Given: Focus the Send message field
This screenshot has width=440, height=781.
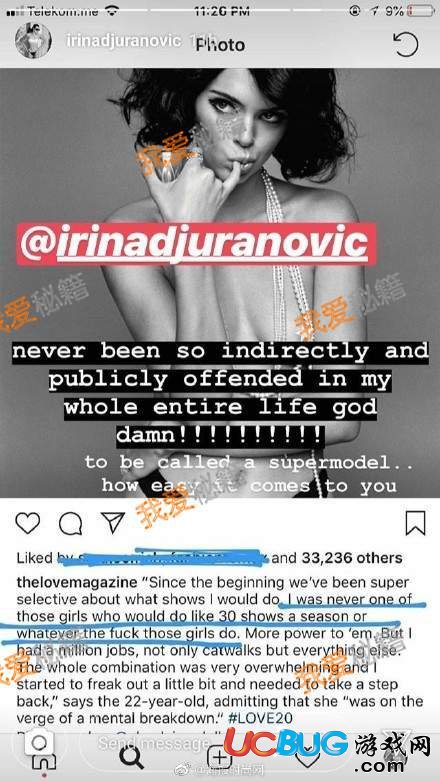Looking at the screenshot, I should (154, 743).
